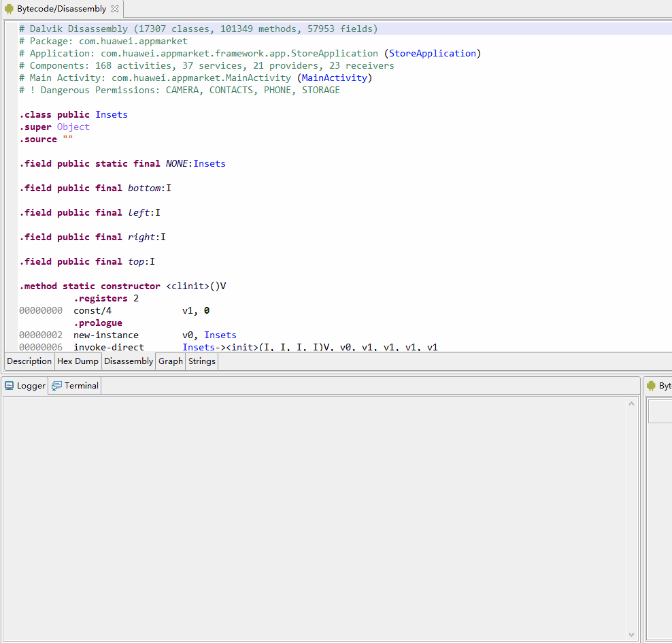This screenshot has width=672, height=643.
Task: Switch to the Strings tab
Action: tap(202, 361)
